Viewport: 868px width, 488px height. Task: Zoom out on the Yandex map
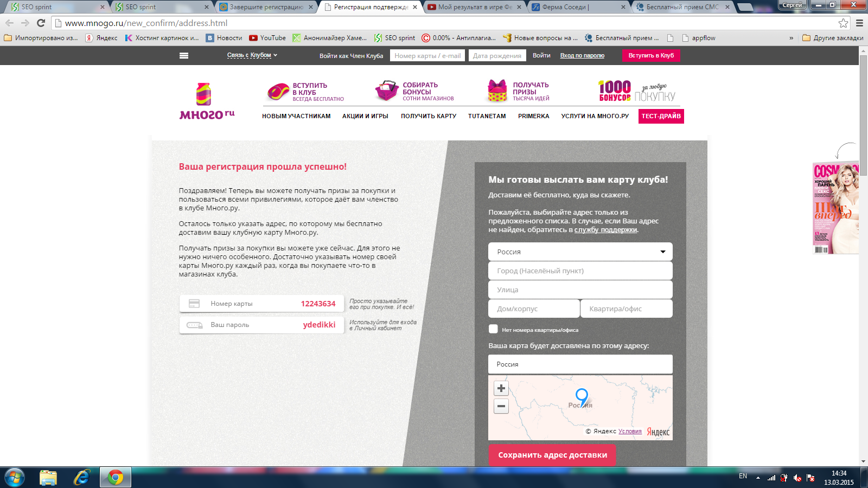(x=501, y=406)
